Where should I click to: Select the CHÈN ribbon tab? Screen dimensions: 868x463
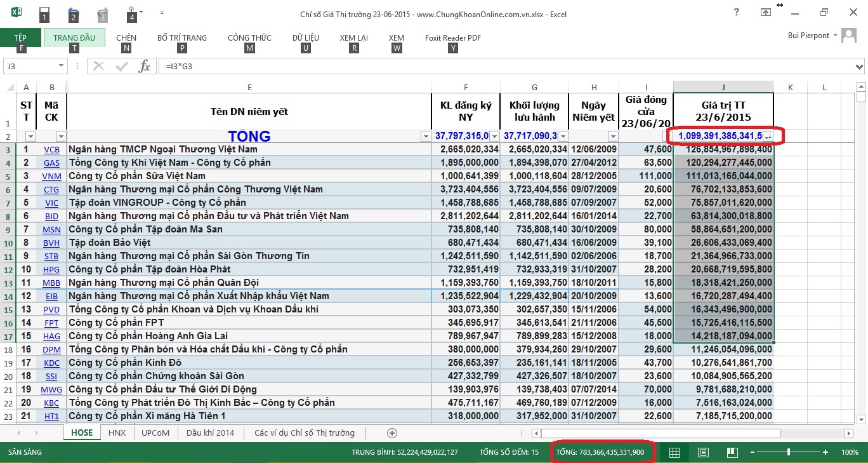[126, 37]
